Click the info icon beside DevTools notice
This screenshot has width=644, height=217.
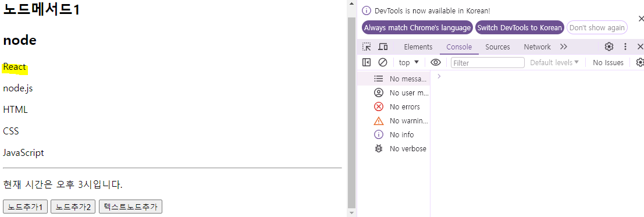[367, 10]
